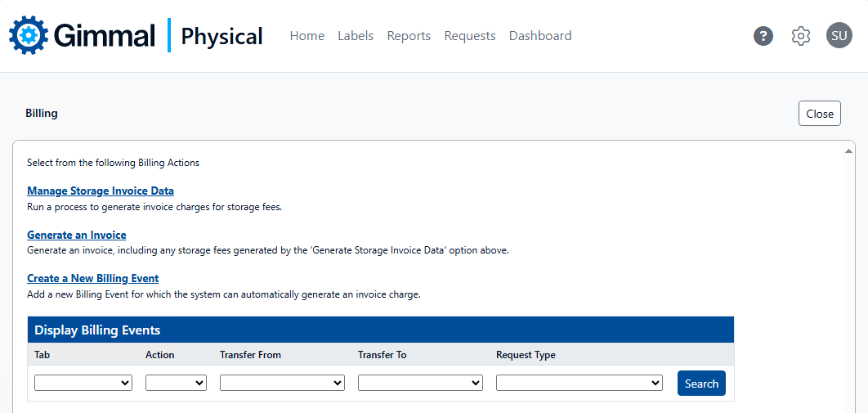This screenshot has width=868, height=413.
Task: Open the Reports menu
Action: [x=409, y=36]
